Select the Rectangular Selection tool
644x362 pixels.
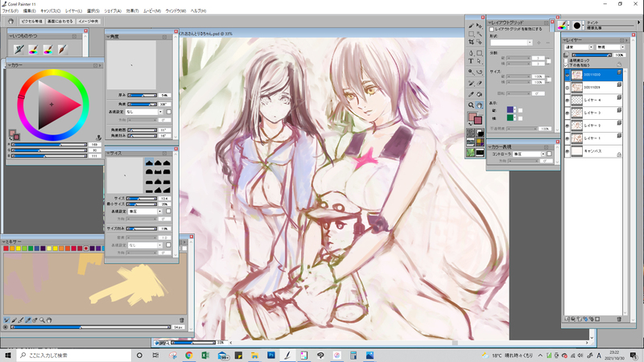(x=471, y=34)
